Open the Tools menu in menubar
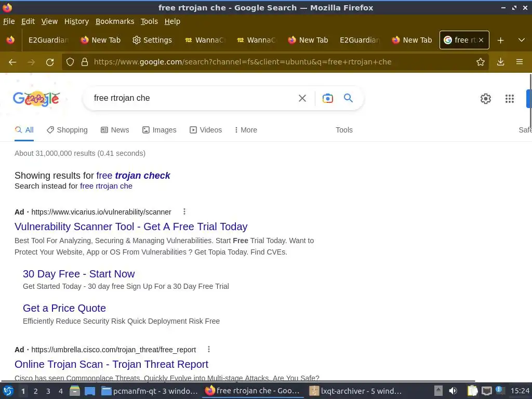Image resolution: width=532 pixels, height=399 pixels. coord(149,21)
